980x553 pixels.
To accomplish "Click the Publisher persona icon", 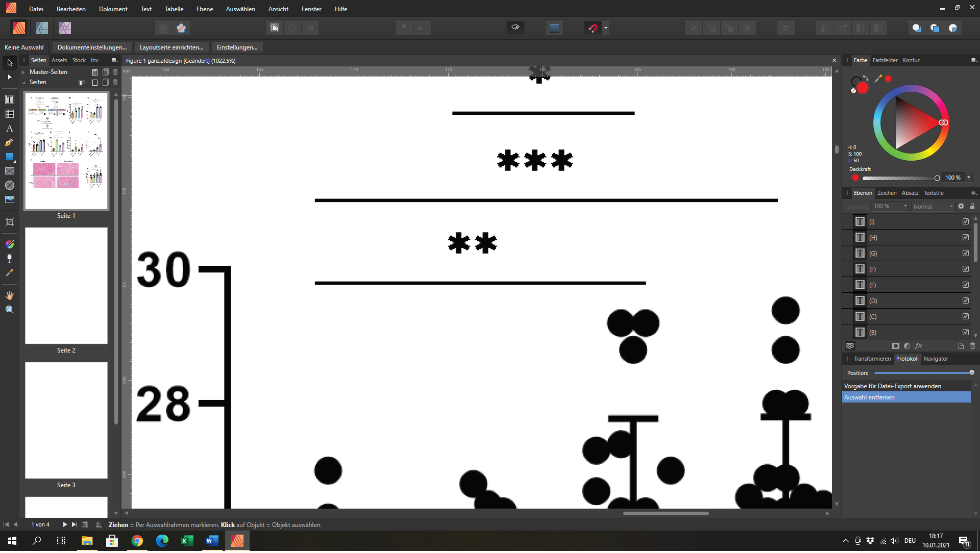I will [19, 28].
